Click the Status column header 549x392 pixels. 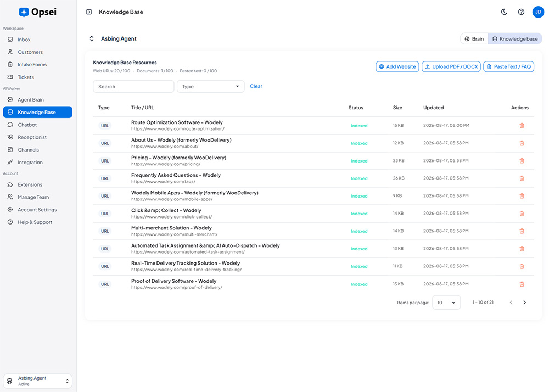[x=356, y=108]
